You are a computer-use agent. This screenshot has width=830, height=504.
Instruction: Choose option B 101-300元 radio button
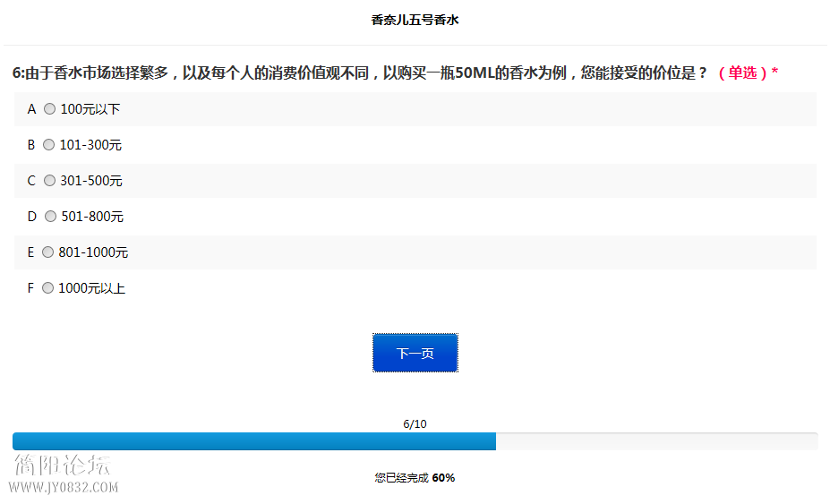48,144
